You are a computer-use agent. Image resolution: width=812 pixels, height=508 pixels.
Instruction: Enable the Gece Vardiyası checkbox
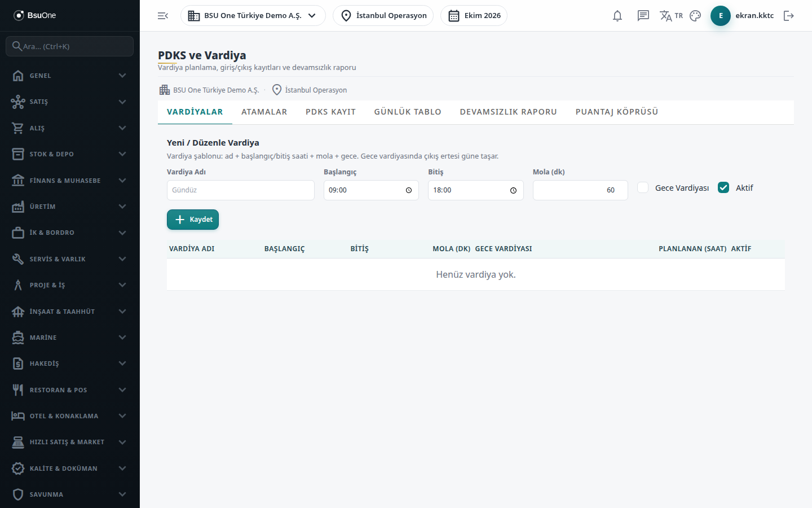point(643,187)
